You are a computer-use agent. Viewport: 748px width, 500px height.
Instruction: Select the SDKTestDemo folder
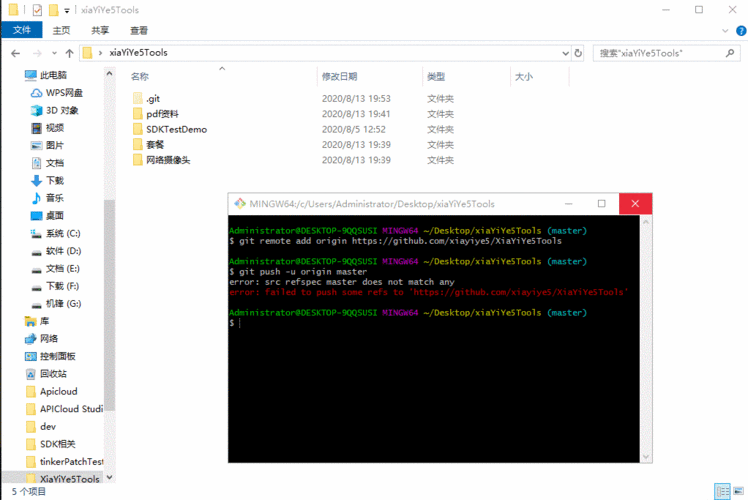point(176,129)
